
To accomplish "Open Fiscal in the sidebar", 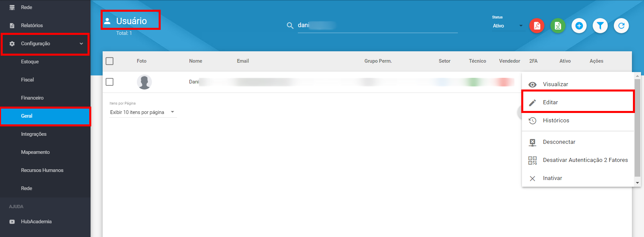I will [45, 80].
